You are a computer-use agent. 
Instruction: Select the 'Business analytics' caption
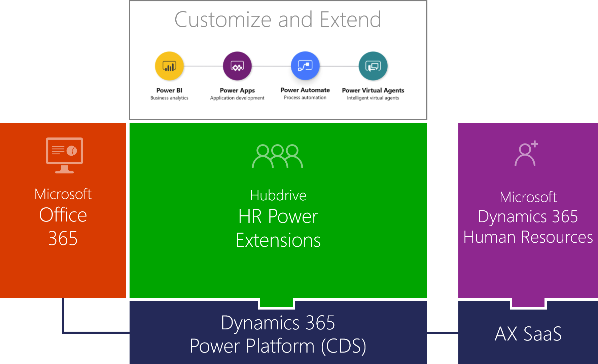click(169, 98)
